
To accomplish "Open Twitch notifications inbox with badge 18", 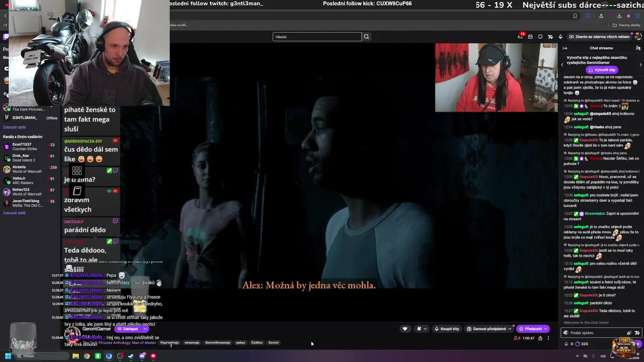I will (520, 37).
